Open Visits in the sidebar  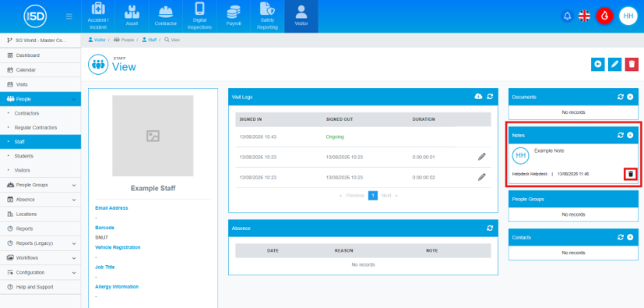point(40,84)
